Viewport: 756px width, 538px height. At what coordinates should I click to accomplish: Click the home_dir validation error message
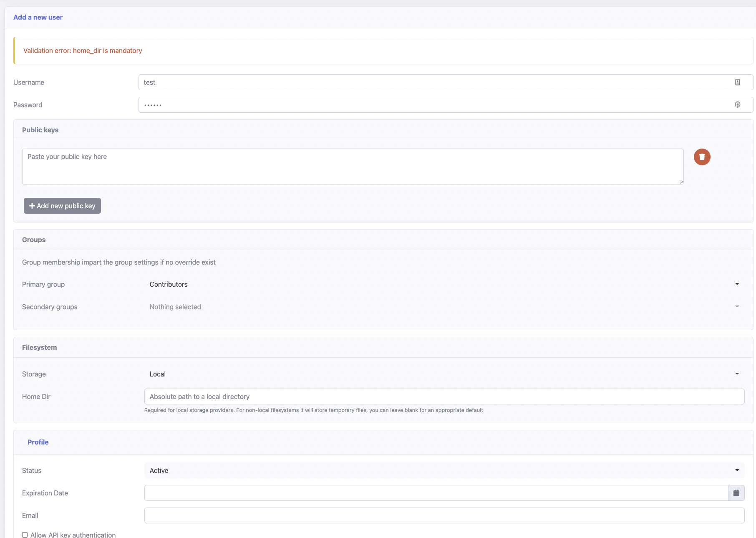tap(82, 51)
